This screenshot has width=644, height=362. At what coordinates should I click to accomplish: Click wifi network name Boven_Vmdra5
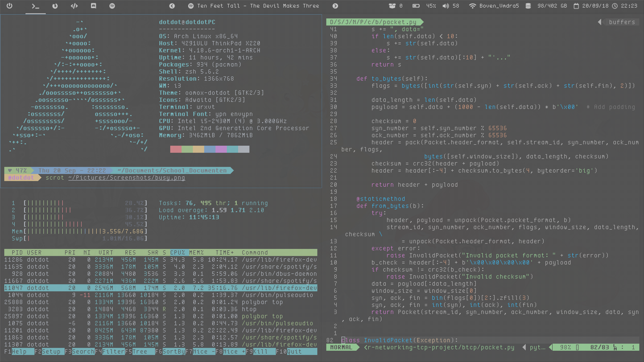(x=499, y=6)
